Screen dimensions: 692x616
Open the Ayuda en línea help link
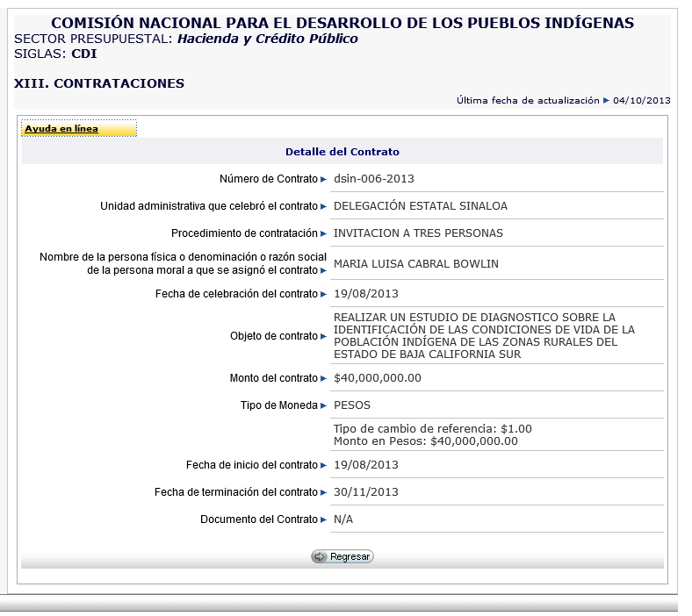click(61, 129)
